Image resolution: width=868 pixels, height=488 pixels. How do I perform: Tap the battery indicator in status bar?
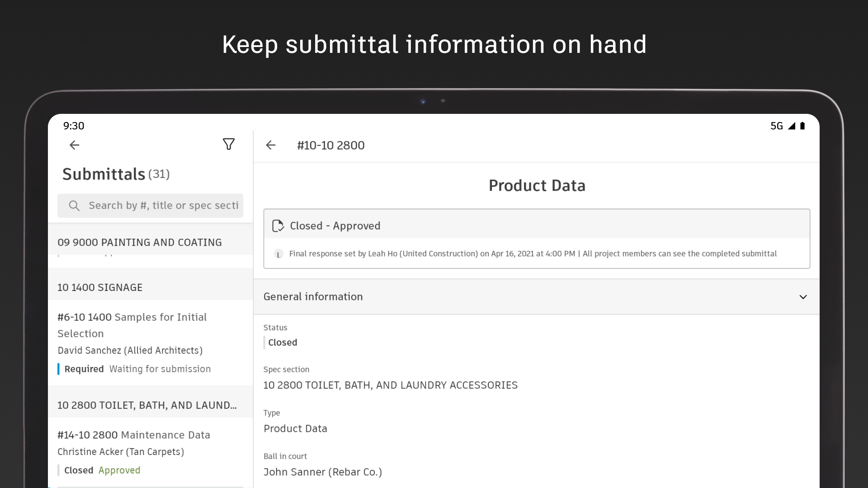802,126
